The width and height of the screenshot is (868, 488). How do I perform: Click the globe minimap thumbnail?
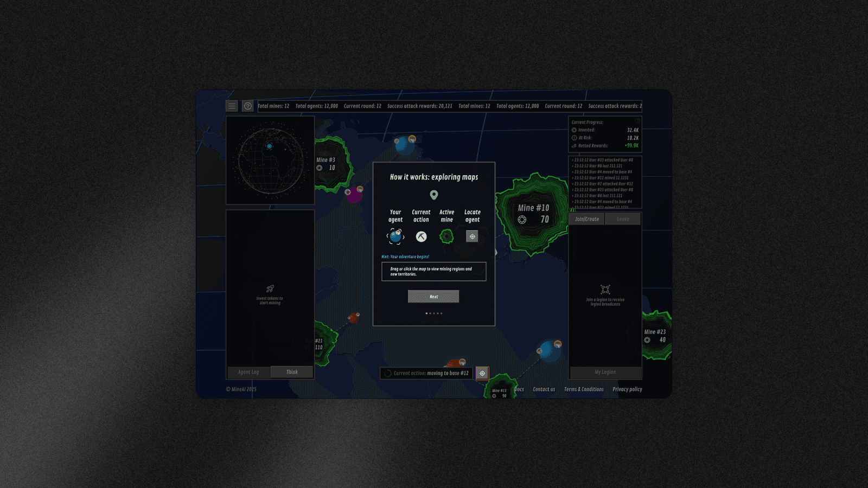(270, 160)
